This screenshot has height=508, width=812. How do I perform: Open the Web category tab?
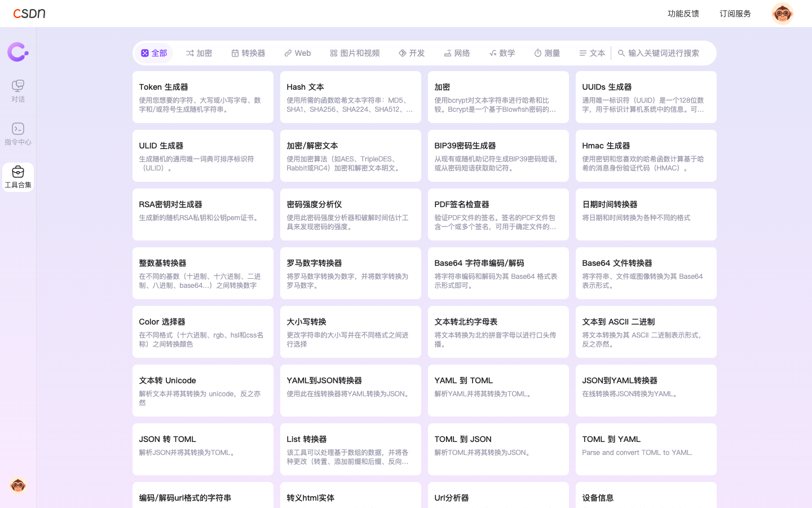coord(298,53)
